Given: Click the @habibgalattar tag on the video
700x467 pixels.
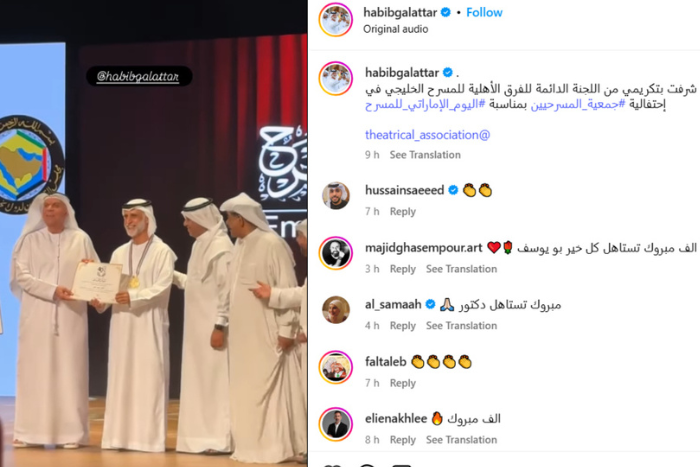Looking at the screenshot, I should (x=139, y=76).
